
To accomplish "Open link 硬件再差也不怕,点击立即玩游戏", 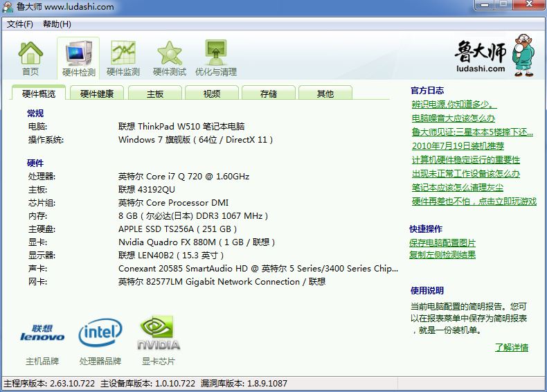I will point(474,202).
